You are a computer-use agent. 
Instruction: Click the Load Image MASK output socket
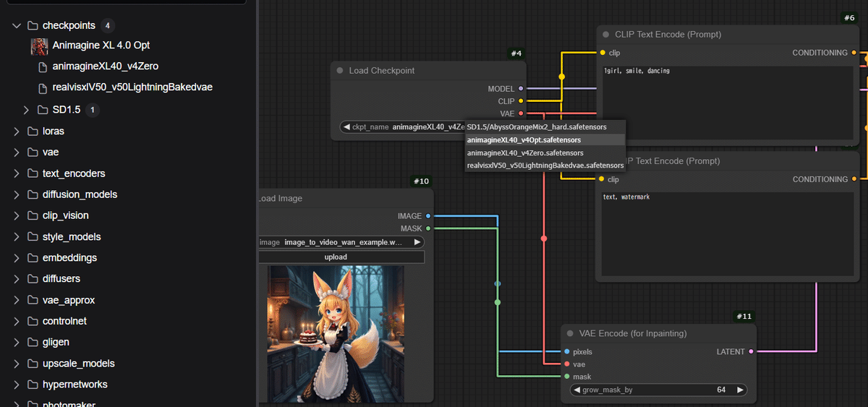[x=428, y=228]
